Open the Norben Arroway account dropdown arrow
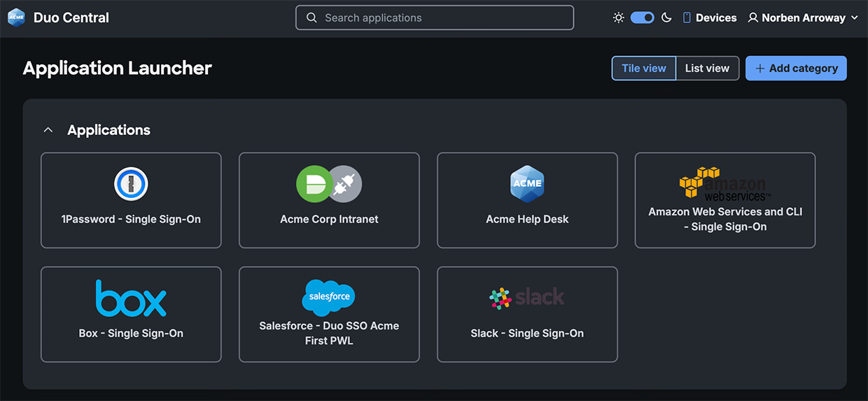The width and height of the screenshot is (868, 401). [x=854, y=18]
